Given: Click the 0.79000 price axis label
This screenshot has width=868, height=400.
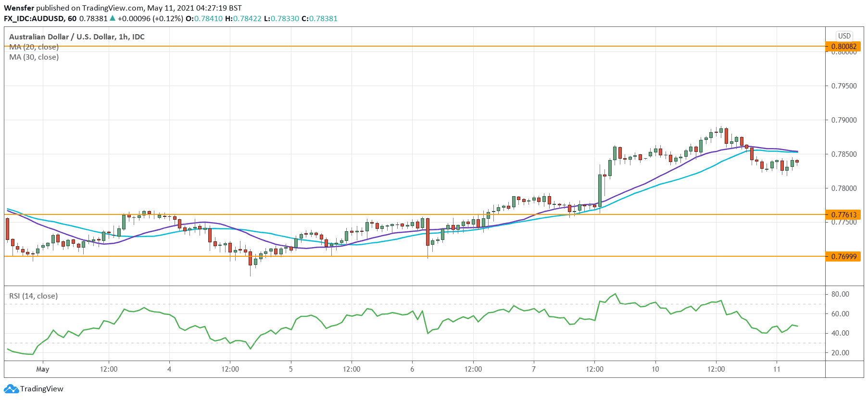Looking at the screenshot, I should 843,120.
